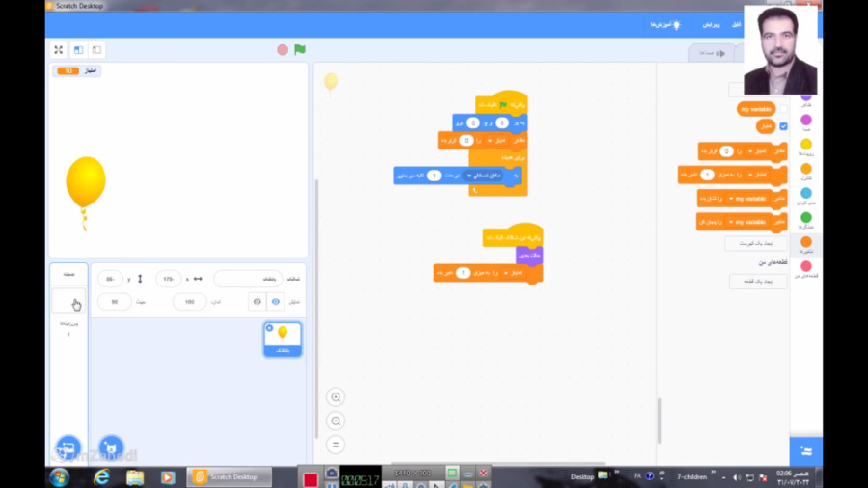The width and height of the screenshot is (868, 488).
Task: Open variable dropdown on palette set-to-0 block
Action: pos(756,151)
